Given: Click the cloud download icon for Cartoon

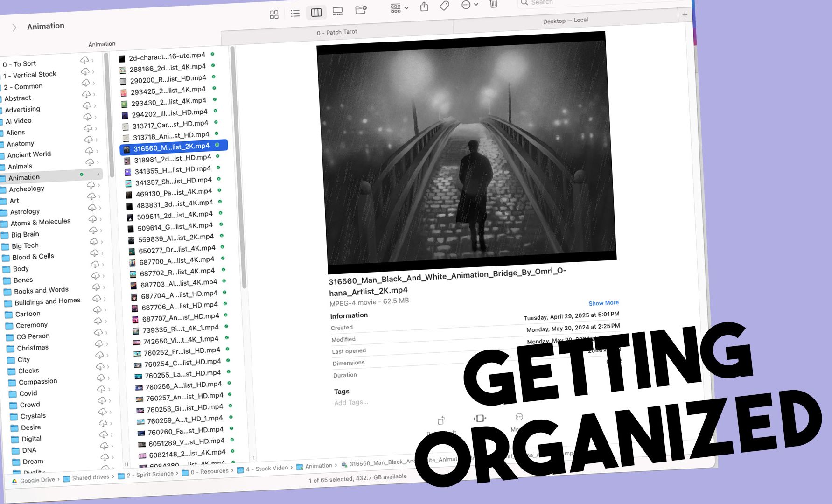Looking at the screenshot, I should click(98, 310).
